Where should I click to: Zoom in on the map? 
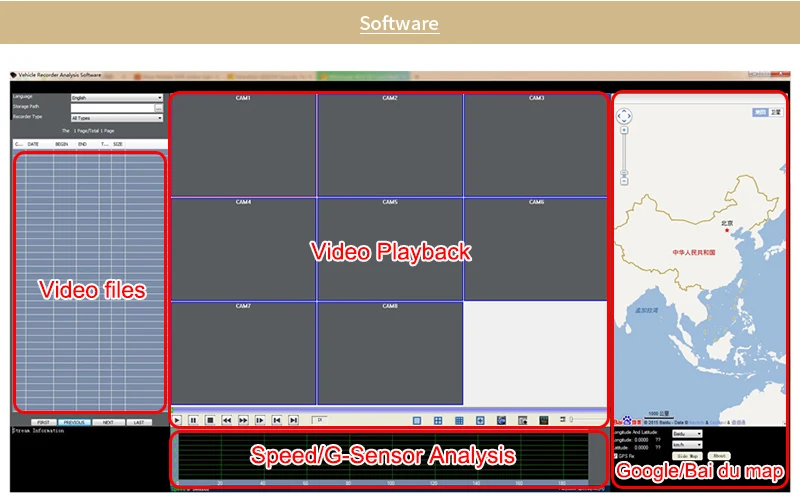coord(624,131)
